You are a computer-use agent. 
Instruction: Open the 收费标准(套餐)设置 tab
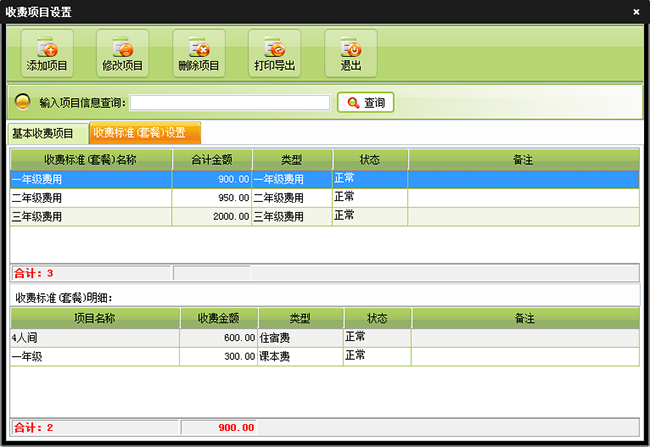click(x=145, y=133)
